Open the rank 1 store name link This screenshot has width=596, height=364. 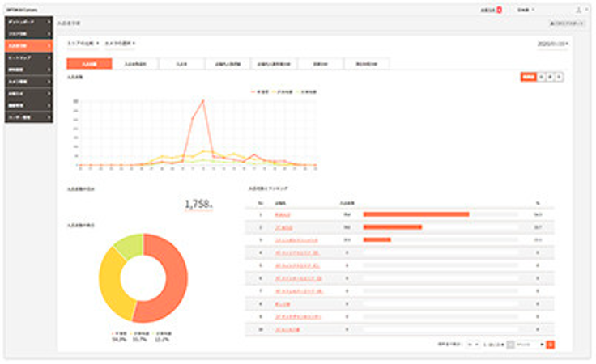tap(282, 214)
